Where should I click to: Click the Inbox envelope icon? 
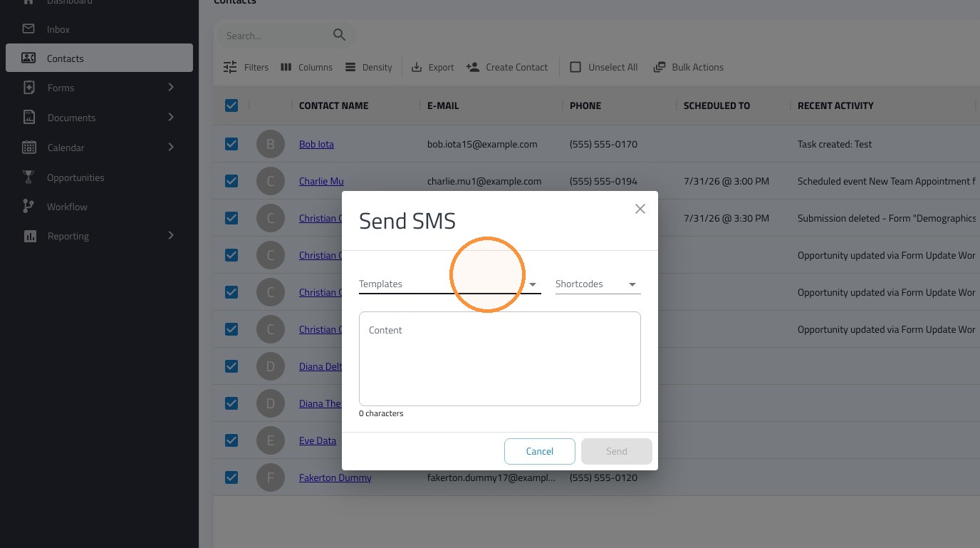click(28, 29)
